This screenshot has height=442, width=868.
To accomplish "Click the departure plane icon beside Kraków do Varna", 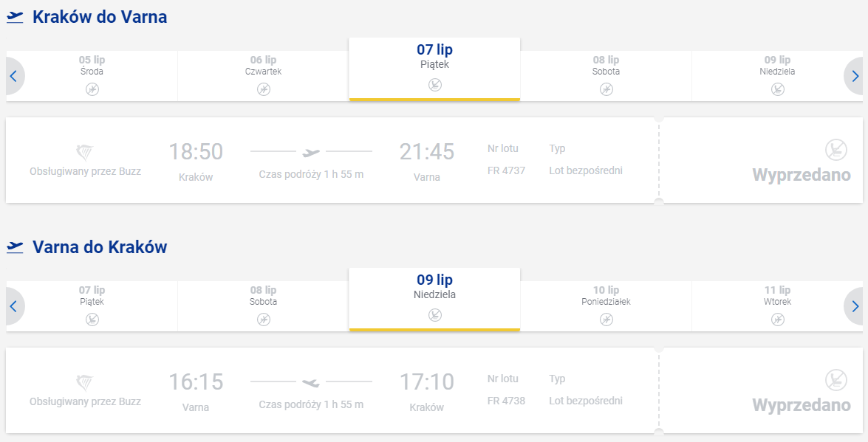I will point(15,18).
